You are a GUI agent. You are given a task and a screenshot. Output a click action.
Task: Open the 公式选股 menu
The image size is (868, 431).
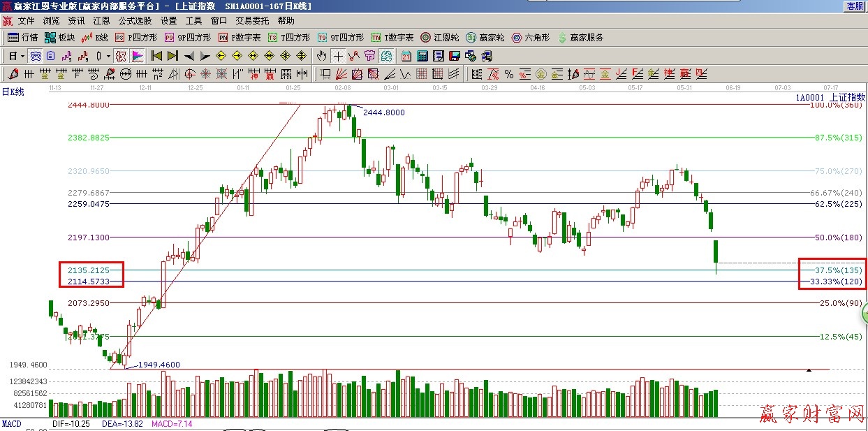pyautogui.click(x=135, y=21)
